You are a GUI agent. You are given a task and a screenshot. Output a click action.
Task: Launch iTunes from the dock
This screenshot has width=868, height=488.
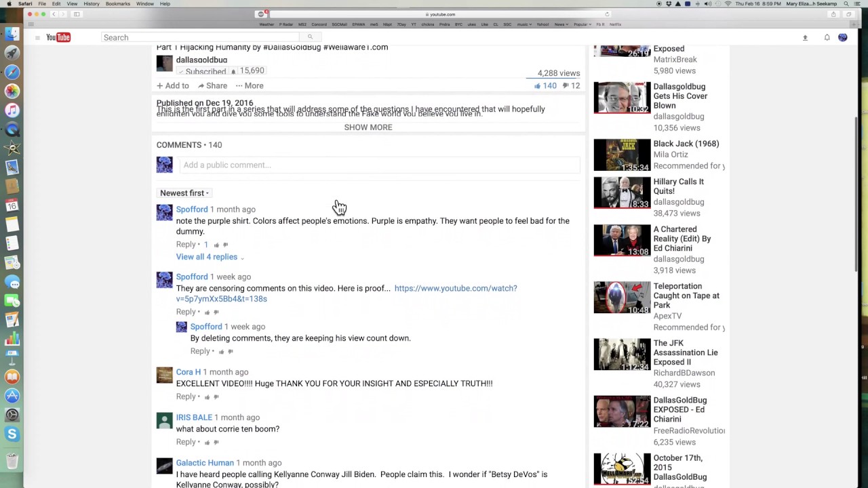[x=12, y=110]
